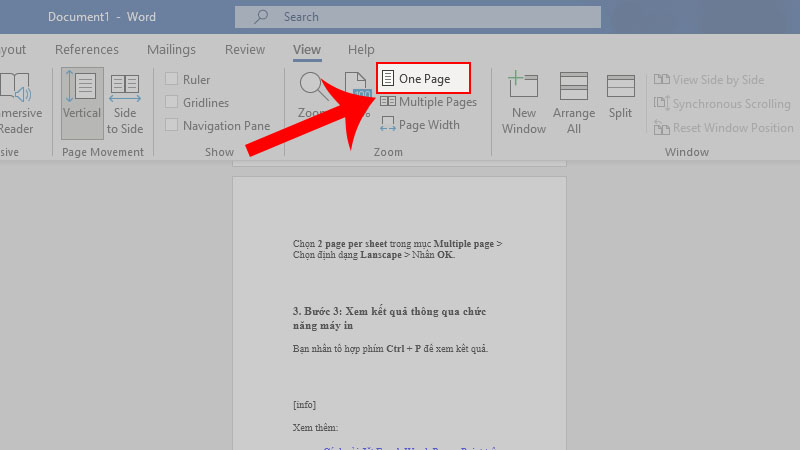Screen dimensions: 800x450
Task: Open Immersive Reader
Action: click(x=18, y=103)
